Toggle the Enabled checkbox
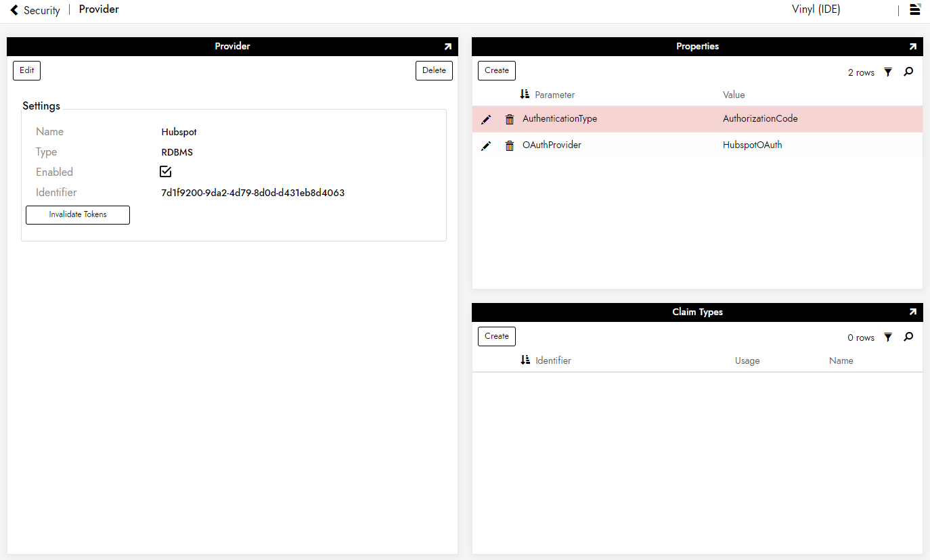The image size is (930, 560). 166,172
